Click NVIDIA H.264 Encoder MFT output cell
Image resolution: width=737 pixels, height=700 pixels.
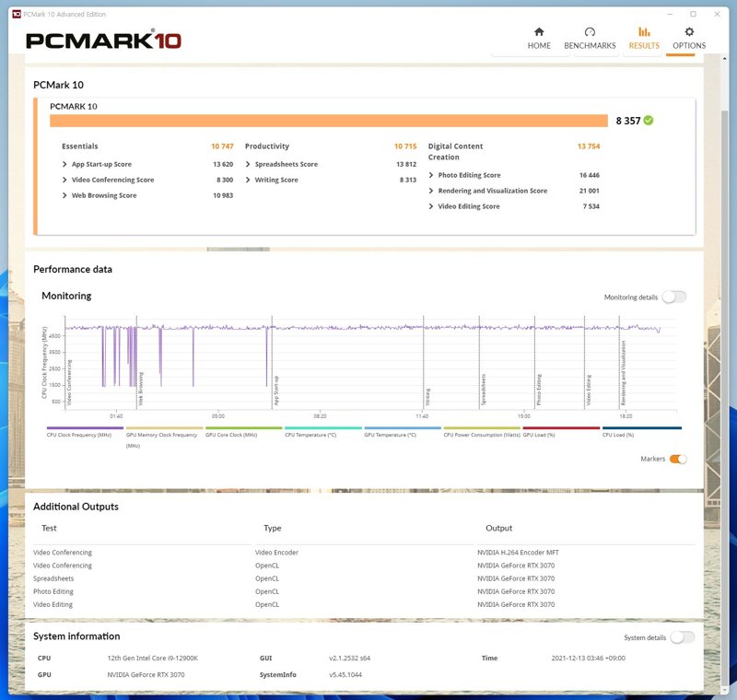[x=518, y=553]
